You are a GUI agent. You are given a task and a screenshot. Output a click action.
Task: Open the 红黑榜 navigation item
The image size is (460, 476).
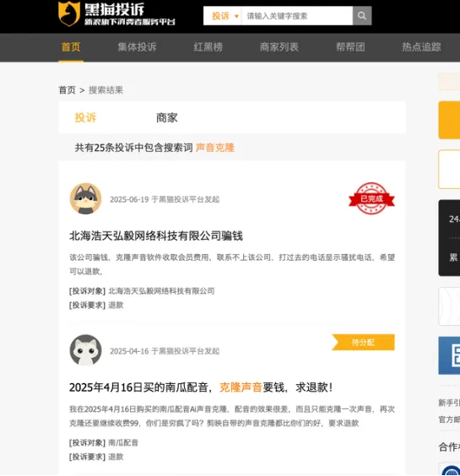(x=208, y=47)
